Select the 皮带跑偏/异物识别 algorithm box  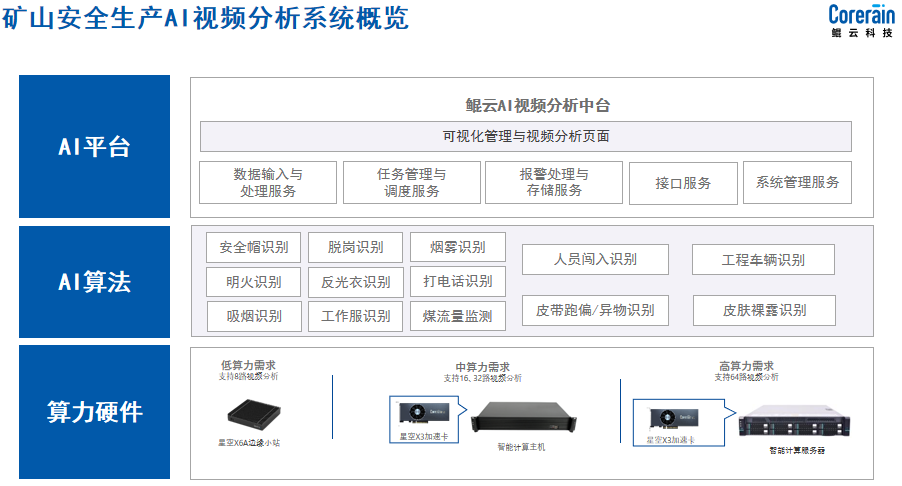coord(595,310)
